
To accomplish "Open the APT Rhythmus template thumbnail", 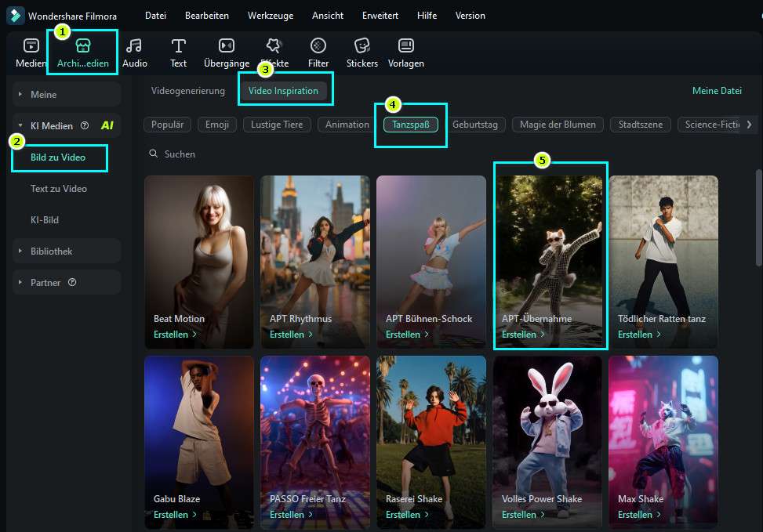I will point(315,262).
